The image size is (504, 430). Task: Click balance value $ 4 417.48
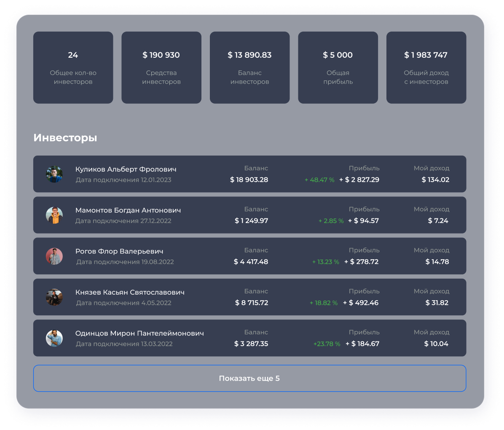251,262
